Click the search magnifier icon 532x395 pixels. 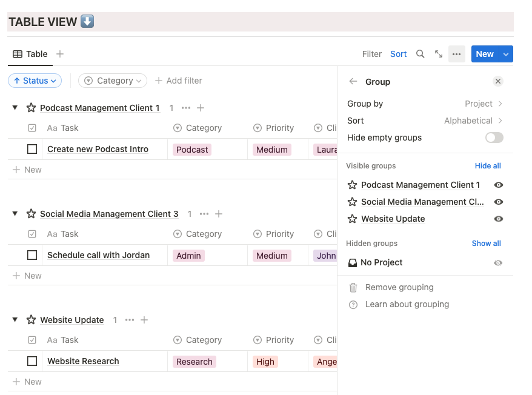click(420, 54)
